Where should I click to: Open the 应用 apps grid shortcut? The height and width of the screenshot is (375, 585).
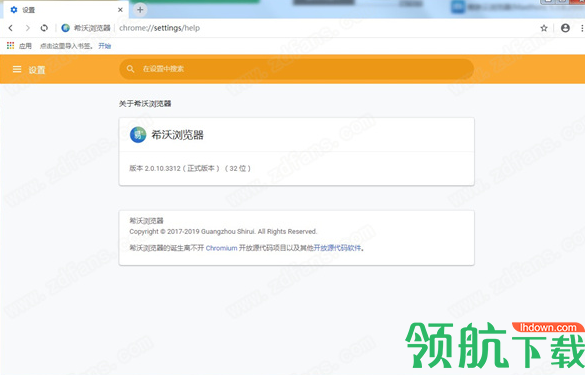click(19, 46)
